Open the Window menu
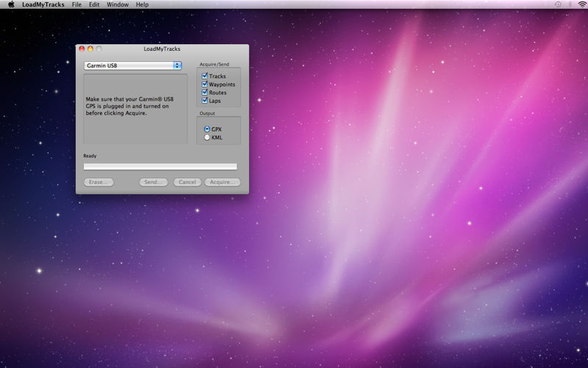Screen dimensions: 588x368 (118, 4)
